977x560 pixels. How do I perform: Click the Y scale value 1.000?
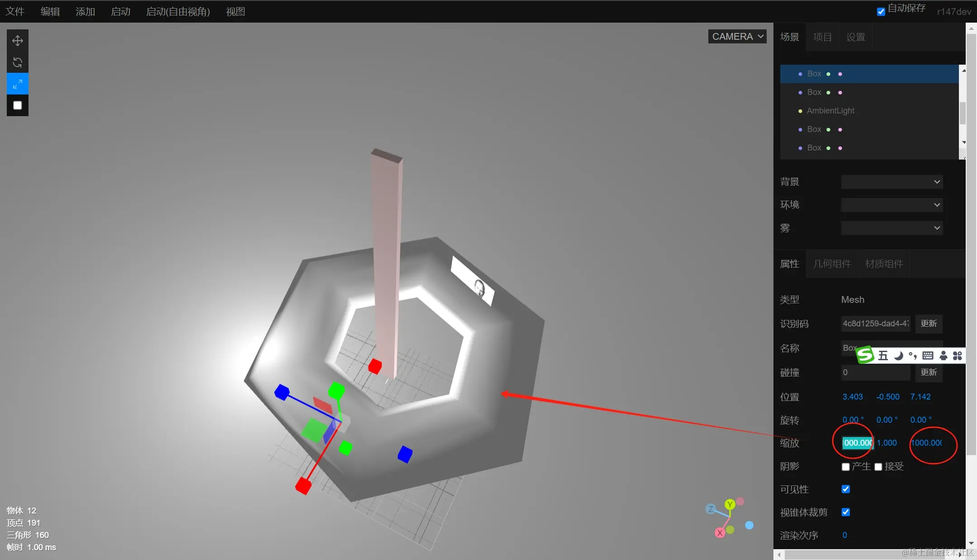[887, 443]
